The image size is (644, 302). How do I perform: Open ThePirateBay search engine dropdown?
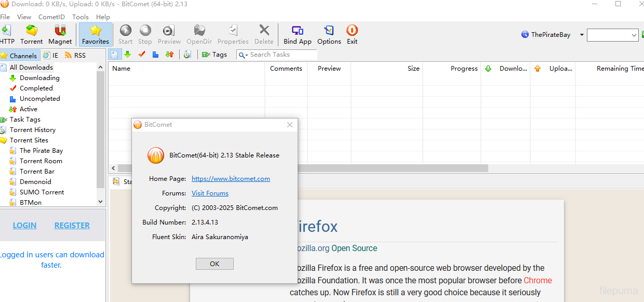[582, 35]
